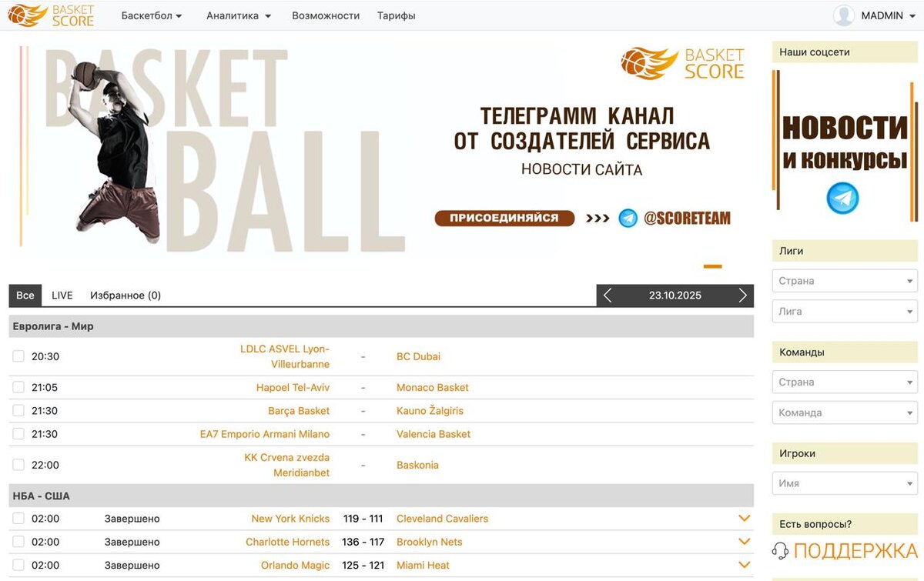Tick checkbox for KK Crvena zvezda match
924x581 pixels.
click(x=18, y=465)
